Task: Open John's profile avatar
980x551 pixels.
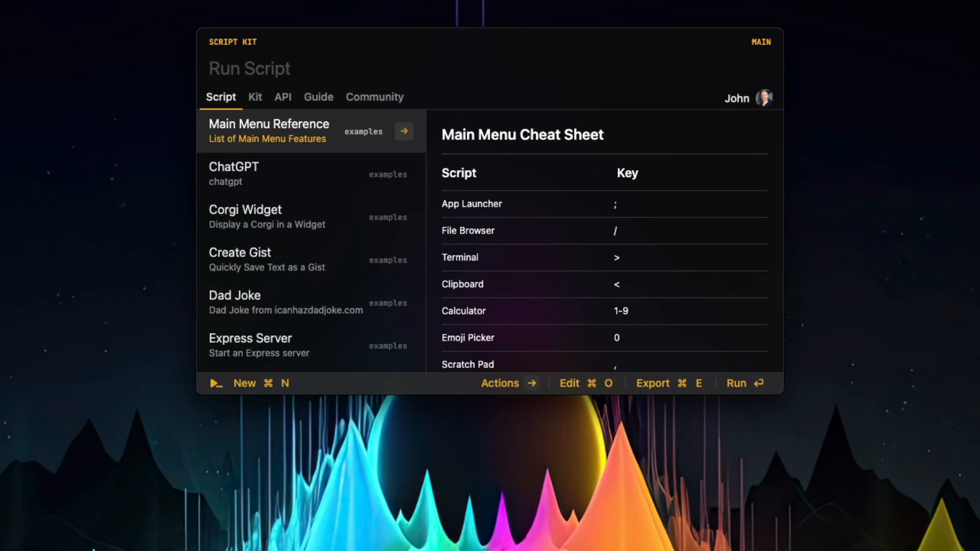Action: point(764,98)
